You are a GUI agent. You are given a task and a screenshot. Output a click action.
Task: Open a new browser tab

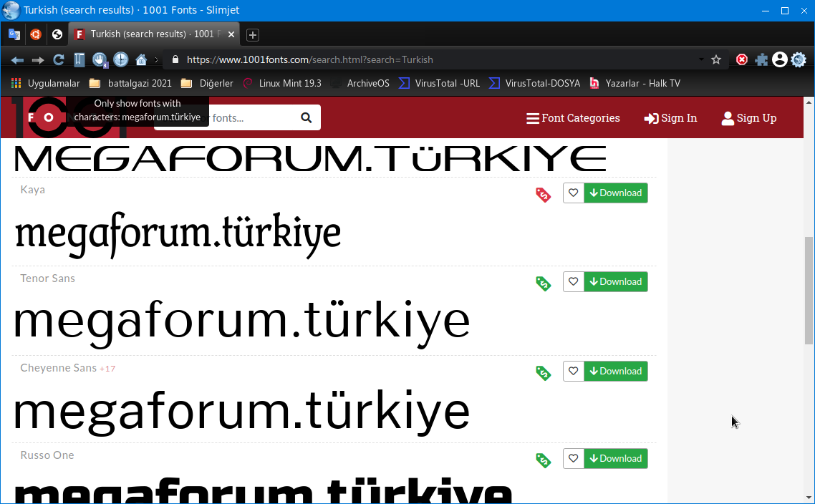coord(253,35)
